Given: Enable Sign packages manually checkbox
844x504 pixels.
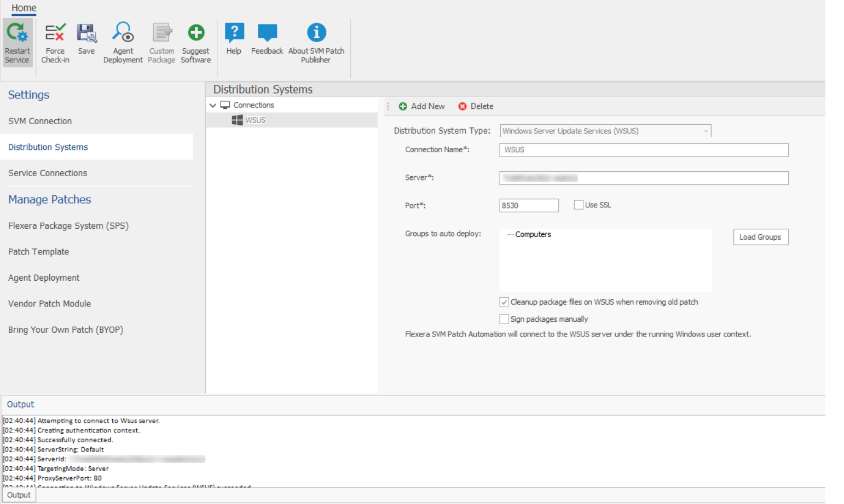Looking at the screenshot, I should click(504, 319).
